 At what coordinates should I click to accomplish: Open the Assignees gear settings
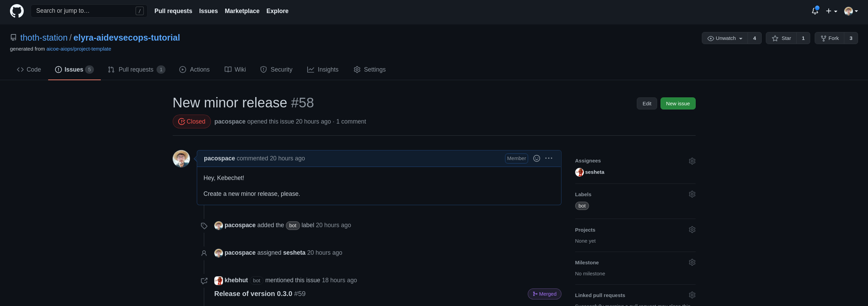coord(692,161)
